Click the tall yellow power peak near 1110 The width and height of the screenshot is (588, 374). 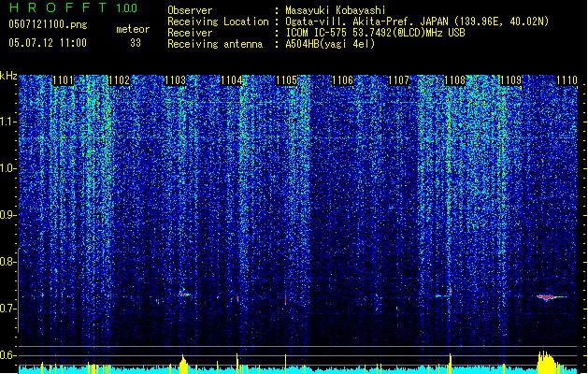(547, 362)
